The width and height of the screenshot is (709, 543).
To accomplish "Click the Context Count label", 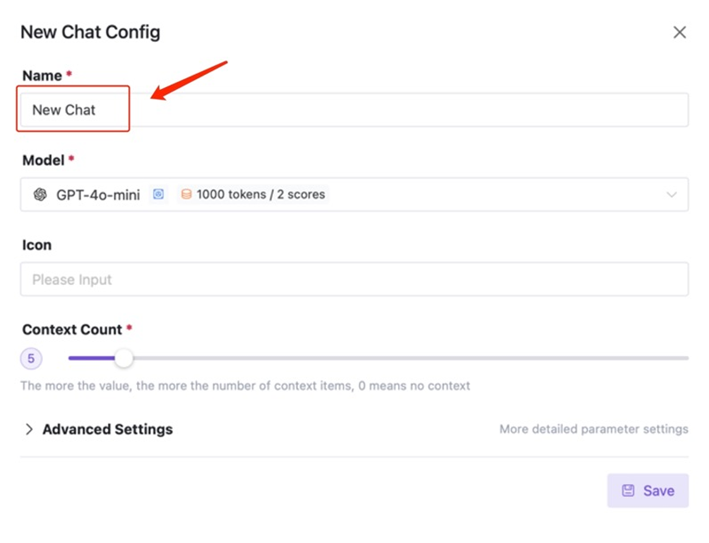I will (x=72, y=330).
